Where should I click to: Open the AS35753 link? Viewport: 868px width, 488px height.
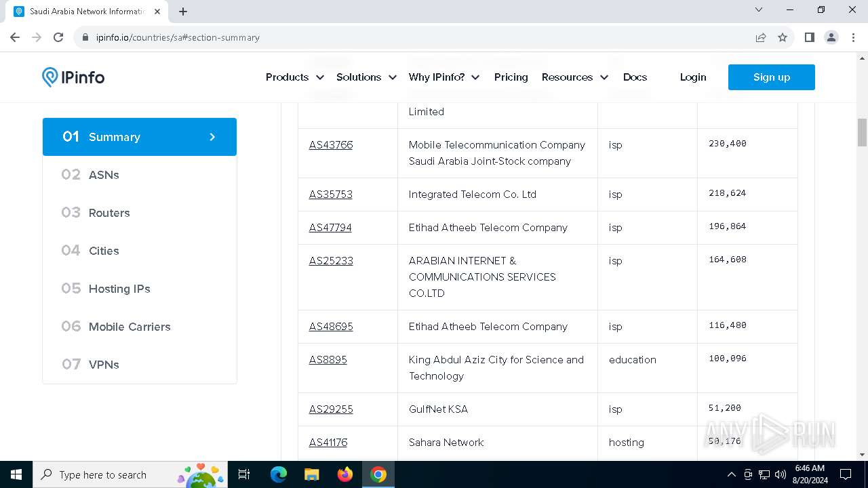(331, 195)
